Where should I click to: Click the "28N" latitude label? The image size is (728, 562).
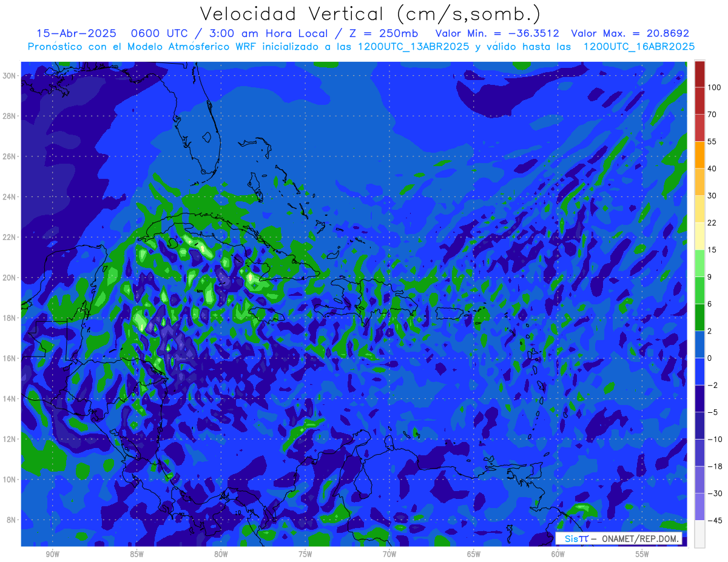10,116
